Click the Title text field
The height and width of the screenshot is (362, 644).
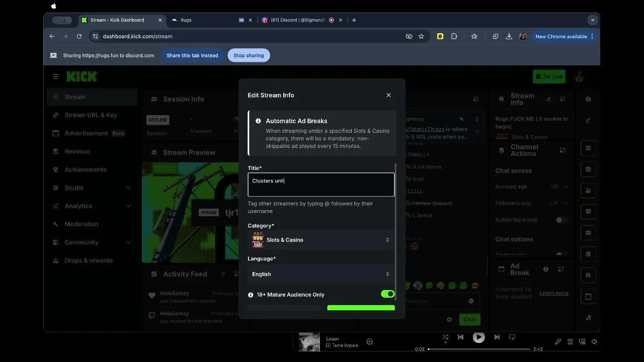321,185
